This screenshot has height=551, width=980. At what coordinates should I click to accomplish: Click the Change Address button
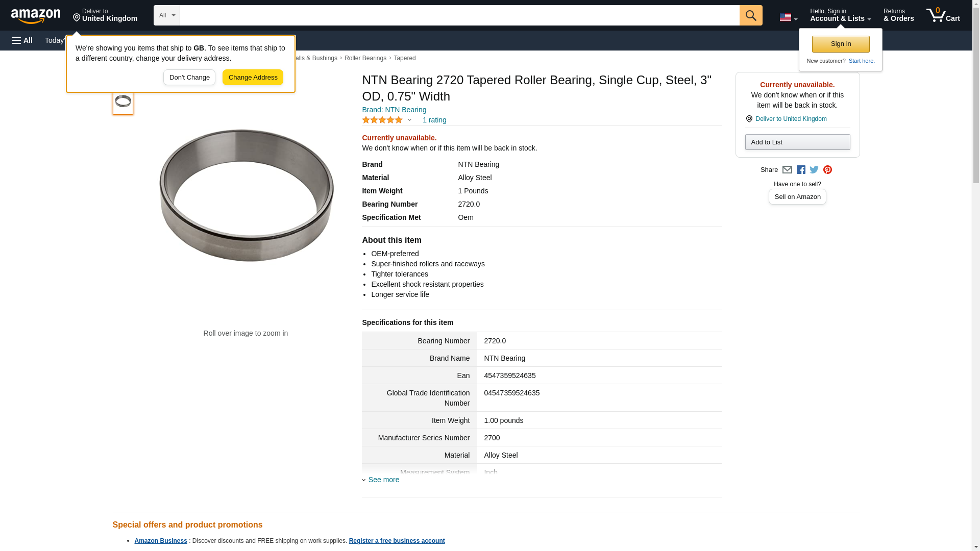pos(253,78)
